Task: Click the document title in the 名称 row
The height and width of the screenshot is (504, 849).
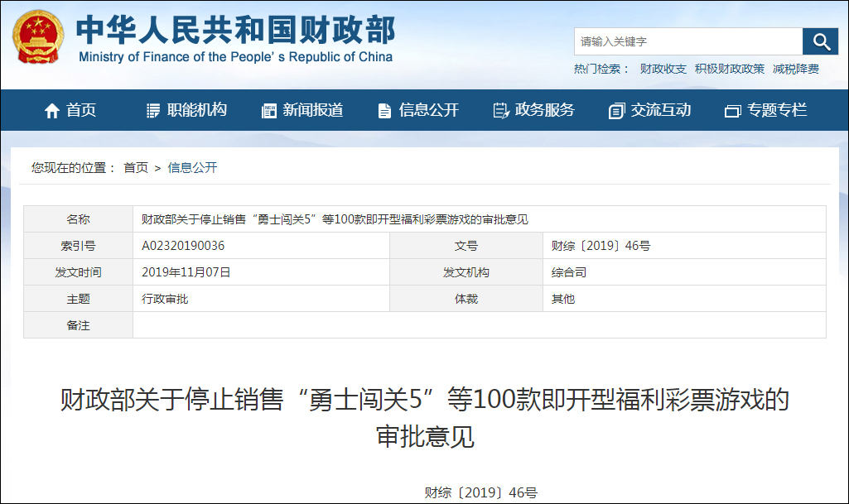Action: point(335,219)
